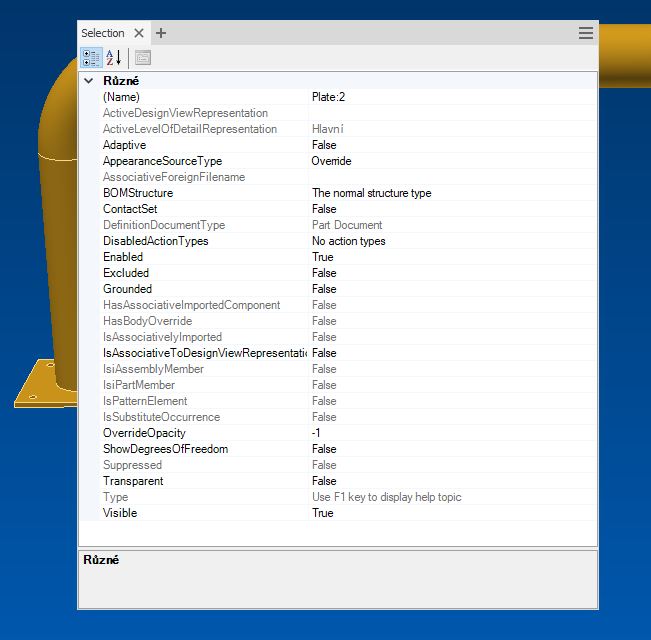Select IsAssociativeToDesignViewRepresentation property
Image resolution: width=651 pixels, height=640 pixels.
pyautogui.click(x=205, y=353)
